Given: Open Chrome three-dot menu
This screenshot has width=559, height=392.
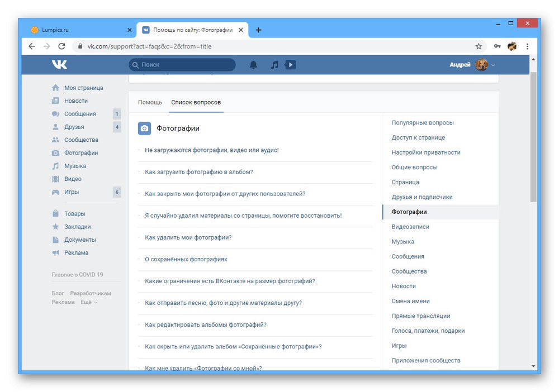Looking at the screenshot, I should [527, 46].
